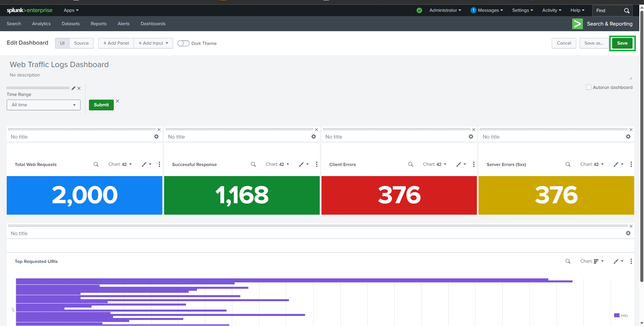This screenshot has height=326, width=644.
Task: Open chart type dropdown for Top Requested URIs
Action: 592,261
